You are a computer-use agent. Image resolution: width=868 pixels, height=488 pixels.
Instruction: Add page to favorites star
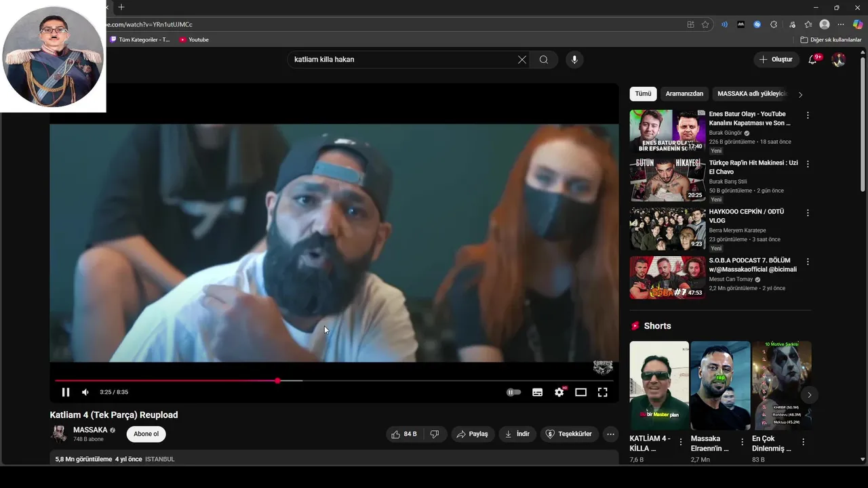[705, 24]
